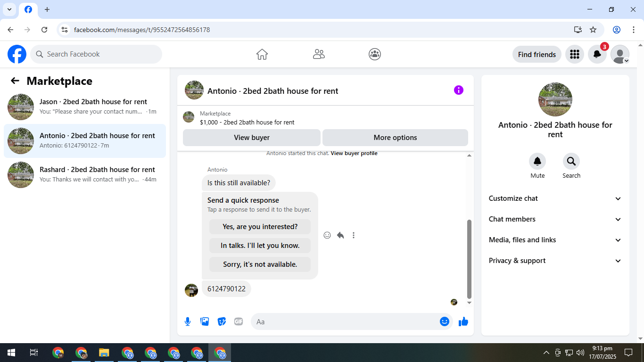644x362 pixels.
Task: Send quick response "In talks. I'll let you know."
Action: [260, 246]
